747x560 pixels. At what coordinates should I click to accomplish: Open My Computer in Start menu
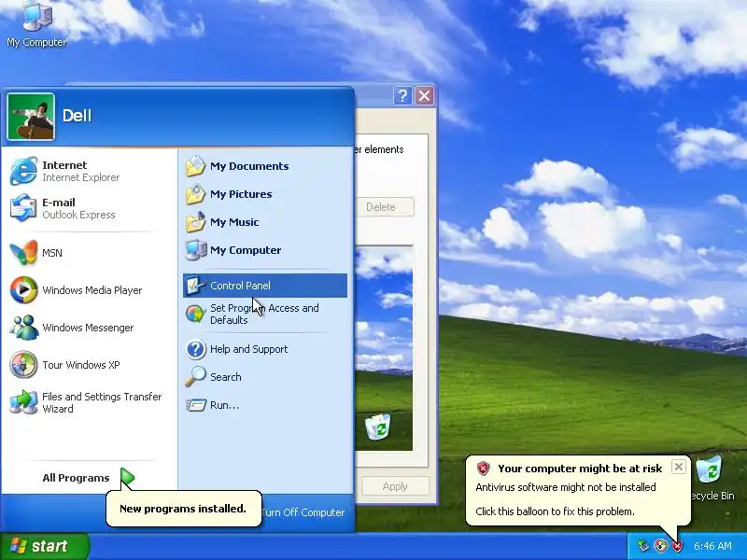click(265, 250)
